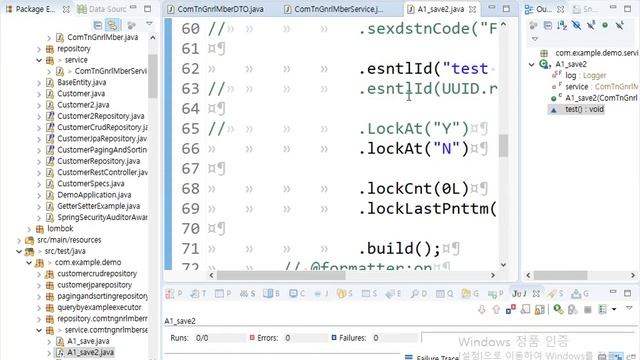Open Outline view menu triangle
The width and height of the screenshot is (640, 360).
(x=535, y=39)
